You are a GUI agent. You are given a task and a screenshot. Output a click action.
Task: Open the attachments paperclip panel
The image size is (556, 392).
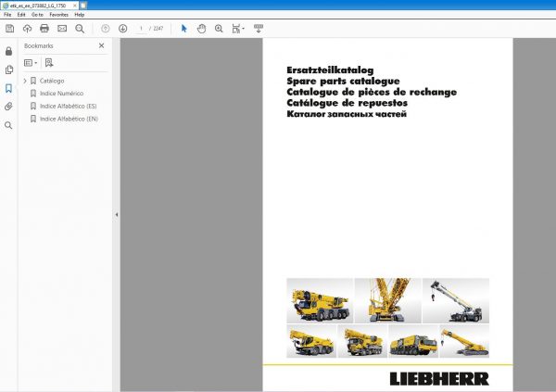click(9, 107)
